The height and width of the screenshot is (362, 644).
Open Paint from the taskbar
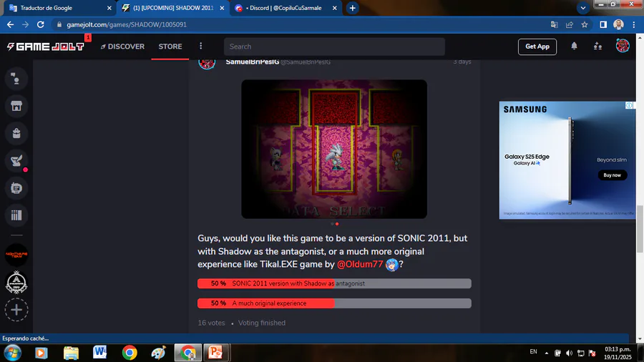[159, 353]
